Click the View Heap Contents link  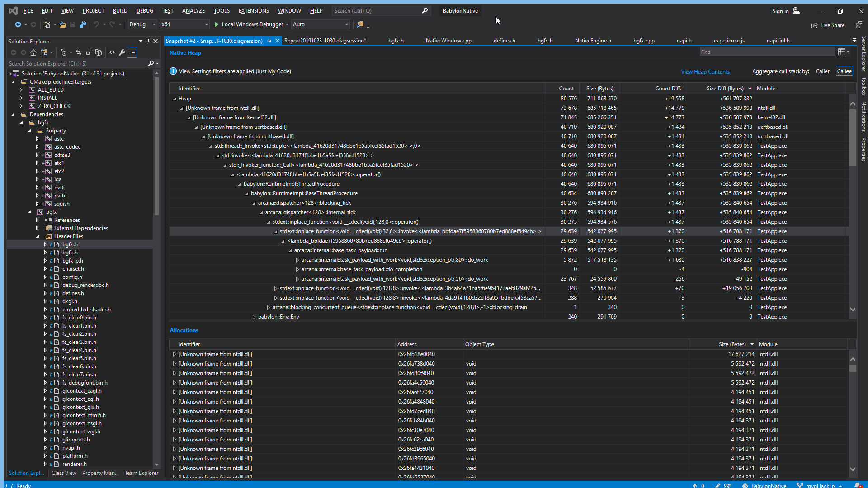tap(705, 71)
